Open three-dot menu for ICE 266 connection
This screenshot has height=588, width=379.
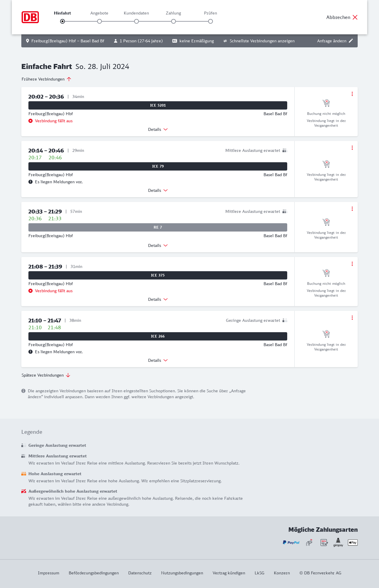click(352, 318)
